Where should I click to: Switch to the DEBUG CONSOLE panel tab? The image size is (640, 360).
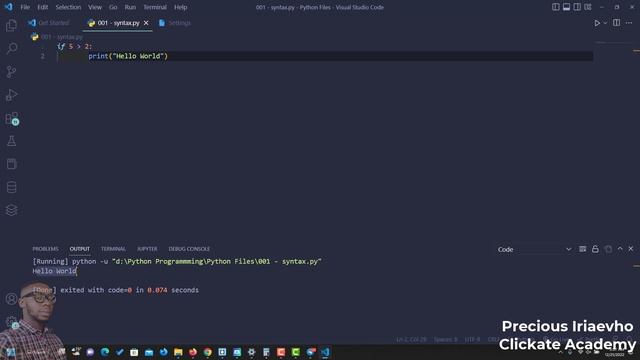[x=189, y=249]
